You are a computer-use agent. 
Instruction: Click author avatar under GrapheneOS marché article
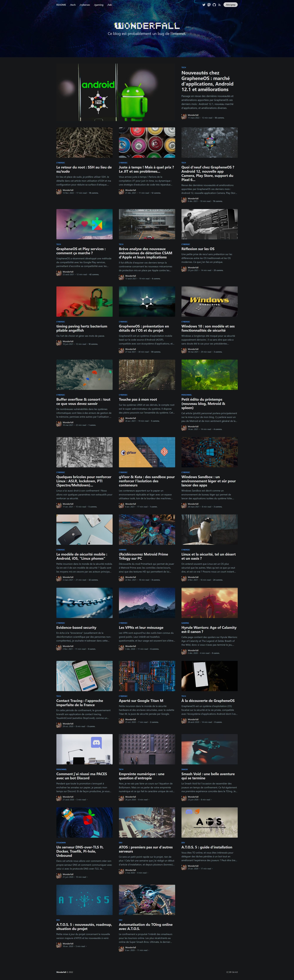[184, 116]
